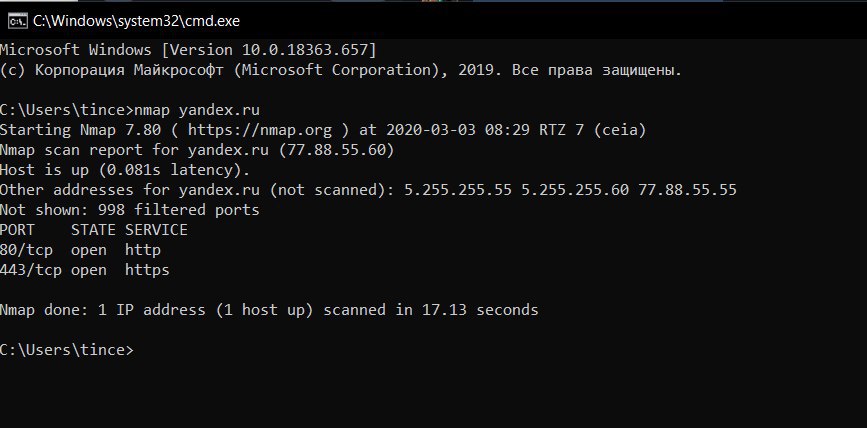Click the https service name
The image size is (867, 428).
coord(147,270)
